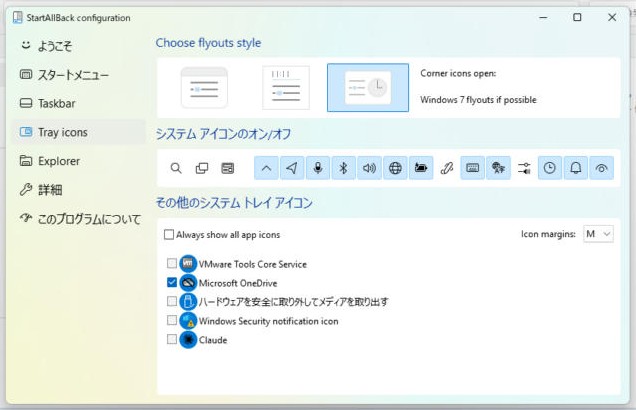Toggle the Microphone system icon
Viewport: 636px width, 410px height.
point(318,168)
